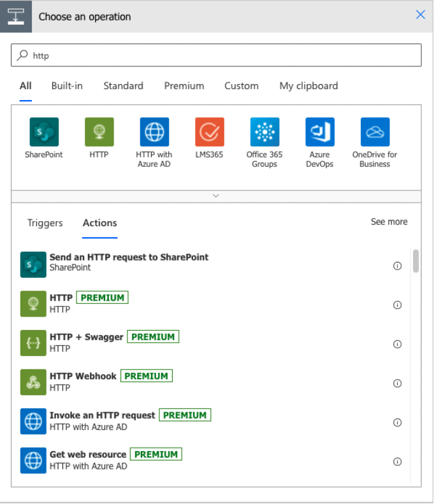Switch to the Premium tab

click(184, 86)
